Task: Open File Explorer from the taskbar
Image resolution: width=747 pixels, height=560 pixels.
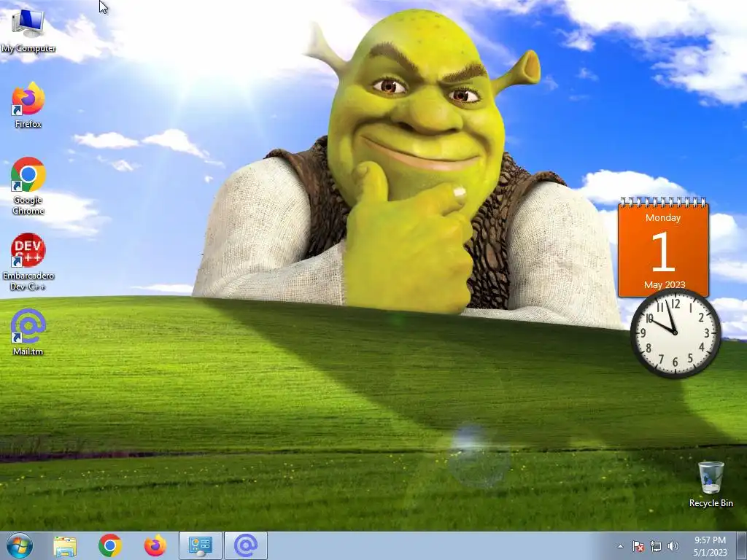Action: coord(65,546)
